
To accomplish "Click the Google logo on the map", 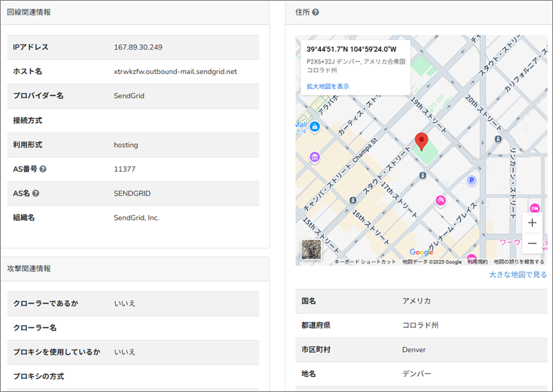I will [x=421, y=252].
